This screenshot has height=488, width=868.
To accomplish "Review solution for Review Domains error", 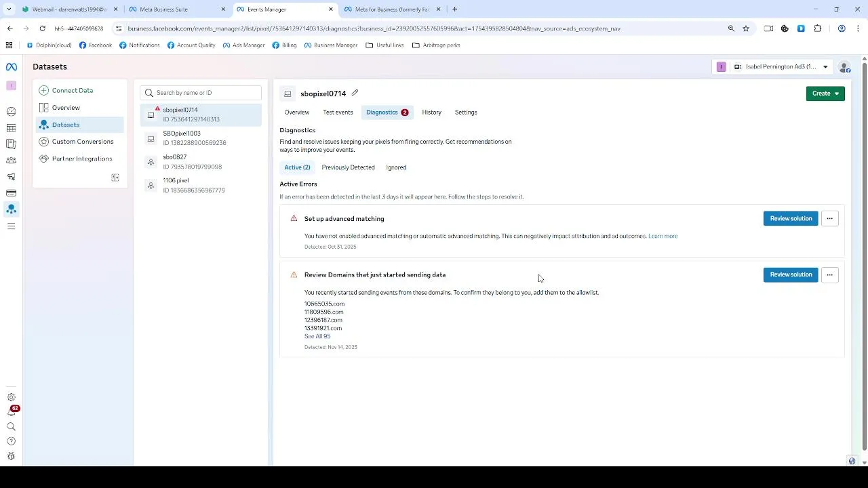I will (791, 274).
